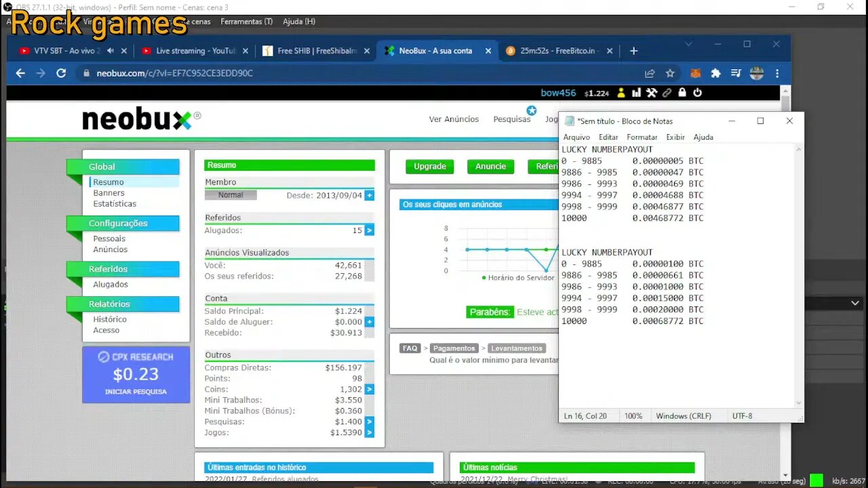Click the FAQ tag
Viewport: 868px width, 488px height.
click(410, 348)
